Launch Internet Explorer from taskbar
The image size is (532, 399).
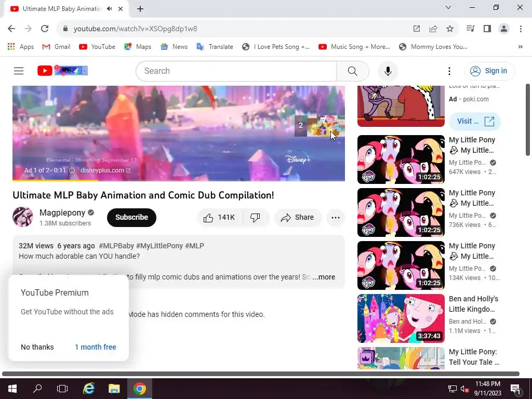pos(89,389)
